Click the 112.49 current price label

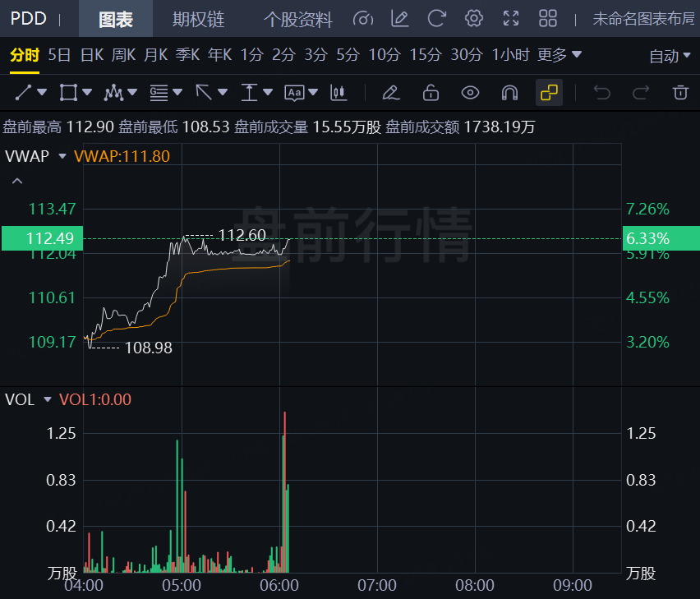coord(43,238)
